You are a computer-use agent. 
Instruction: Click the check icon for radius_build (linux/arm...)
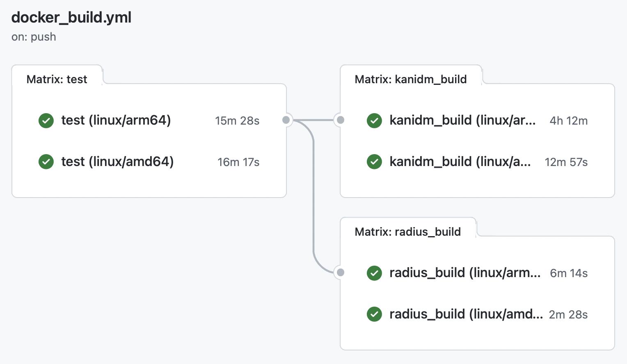tap(374, 273)
